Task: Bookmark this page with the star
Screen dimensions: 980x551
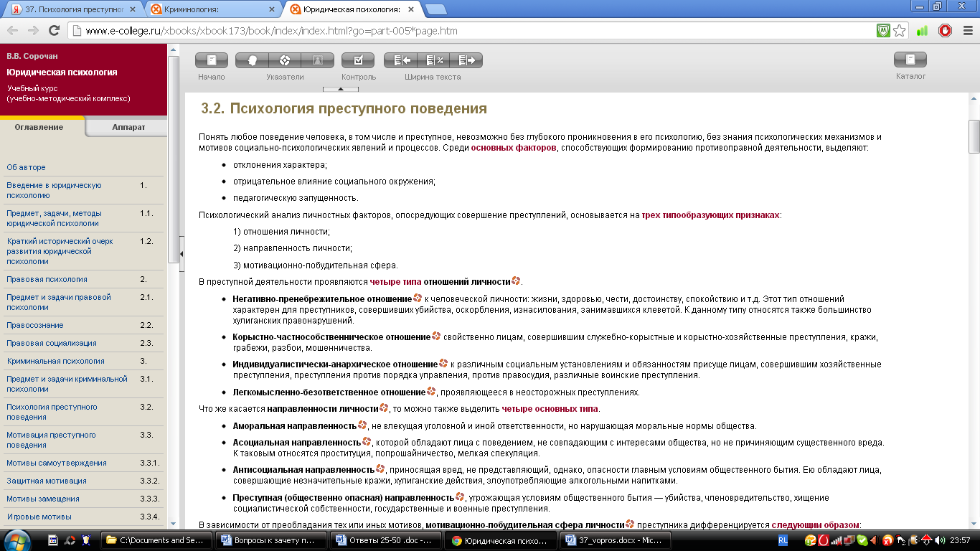Action: (x=899, y=31)
